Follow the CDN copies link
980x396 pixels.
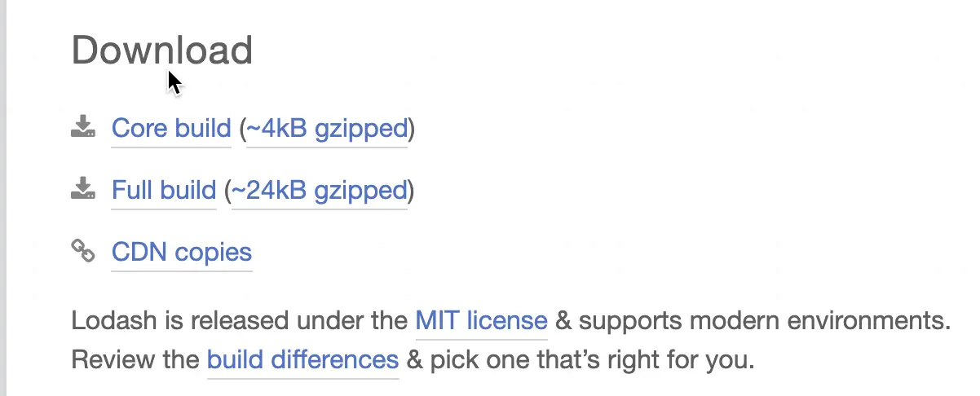tap(181, 253)
